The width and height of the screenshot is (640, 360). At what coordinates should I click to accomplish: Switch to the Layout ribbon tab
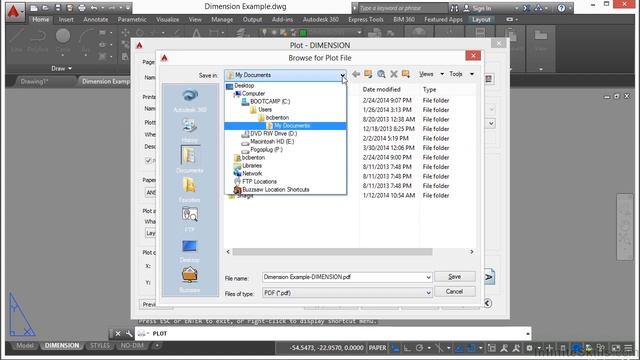click(481, 19)
